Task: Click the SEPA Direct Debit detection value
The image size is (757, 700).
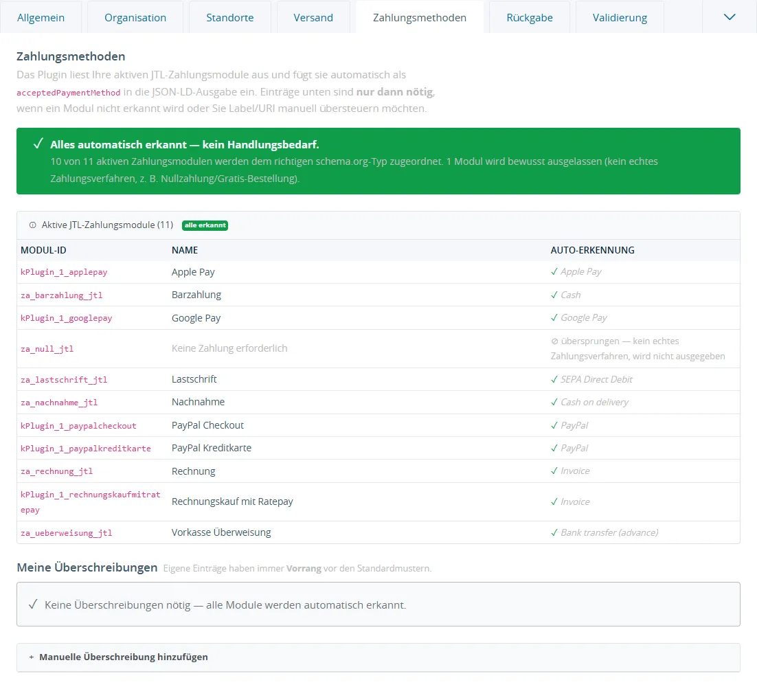Action: [596, 379]
